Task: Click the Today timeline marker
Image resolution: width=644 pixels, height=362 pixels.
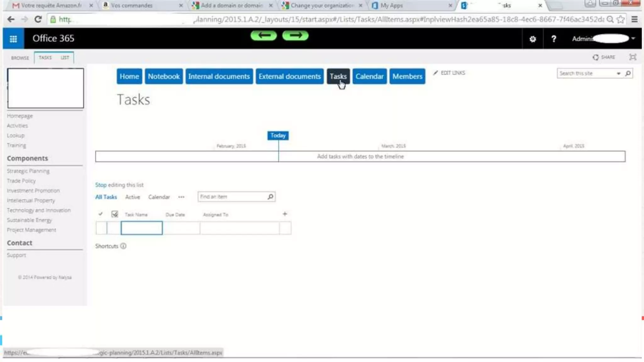Action: click(x=278, y=135)
